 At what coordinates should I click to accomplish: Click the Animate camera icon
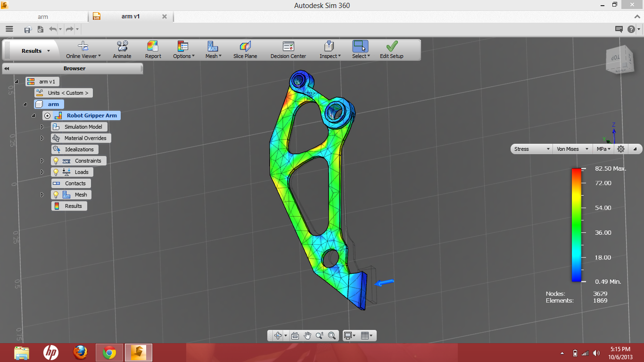pyautogui.click(x=122, y=46)
